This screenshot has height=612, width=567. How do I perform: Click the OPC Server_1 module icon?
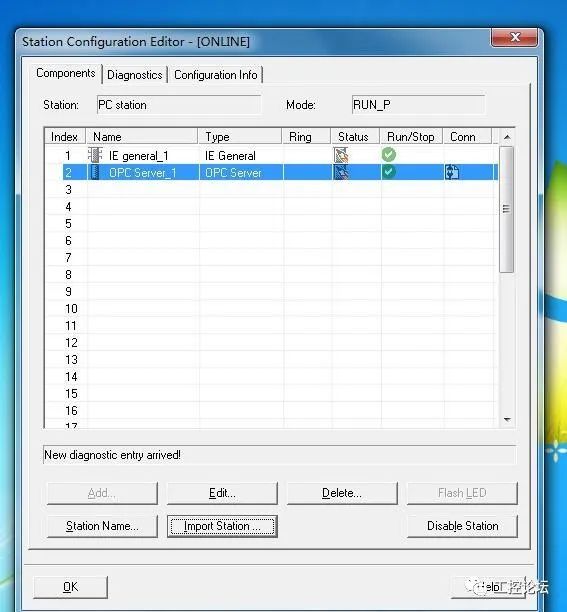pos(95,172)
